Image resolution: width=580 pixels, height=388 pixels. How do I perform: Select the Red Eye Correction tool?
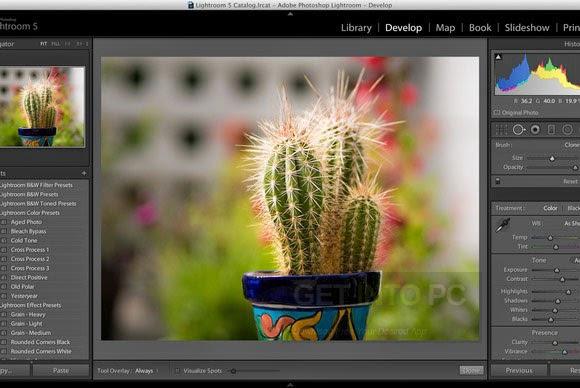[x=535, y=129]
